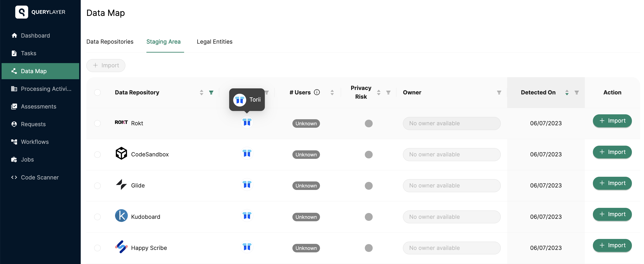Click the Users column info icon
Image resolution: width=644 pixels, height=264 pixels.
[317, 92]
